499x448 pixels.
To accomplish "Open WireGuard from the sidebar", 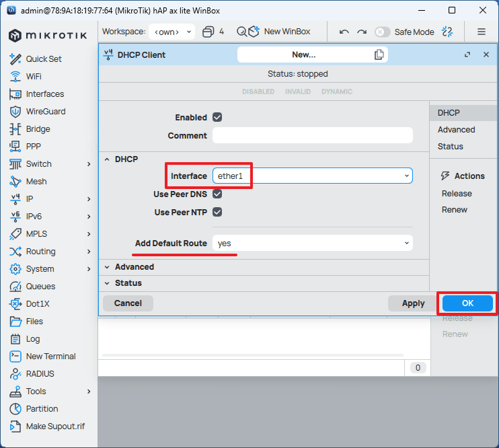I will pos(45,112).
